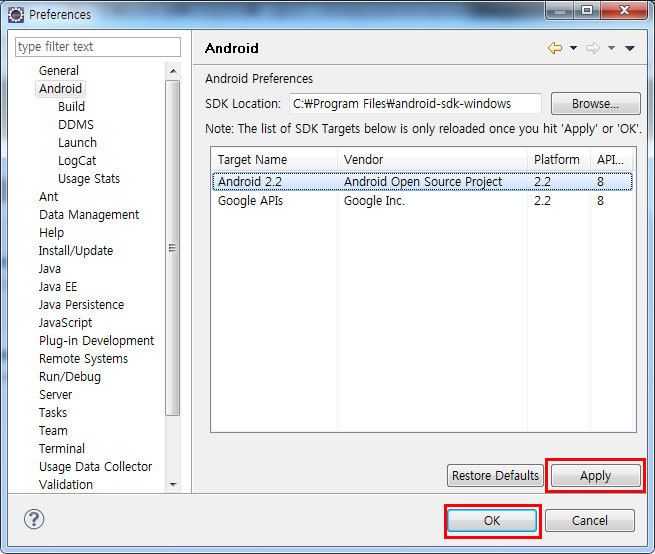Viewport: 655px width, 554px height.
Task: Select Remote Systems category
Action: (x=84, y=358)
